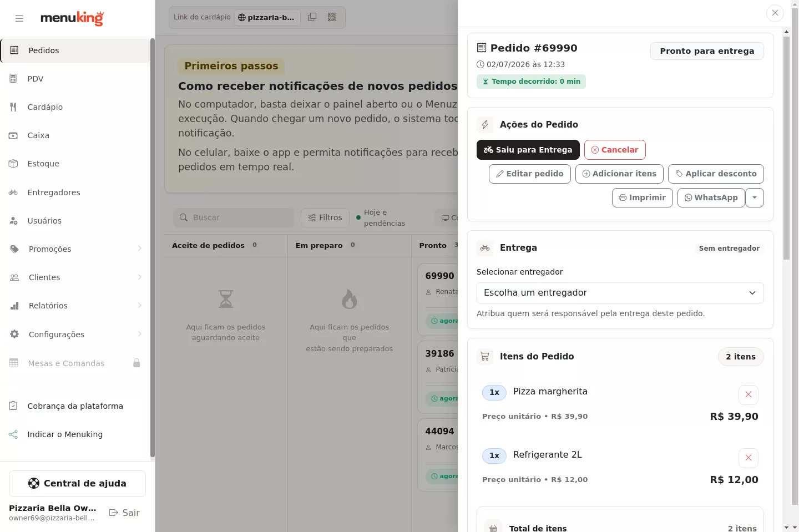Open Cobrança da plataforma
799x532 pixels.
pyautogui.click(x=75, y=406)
